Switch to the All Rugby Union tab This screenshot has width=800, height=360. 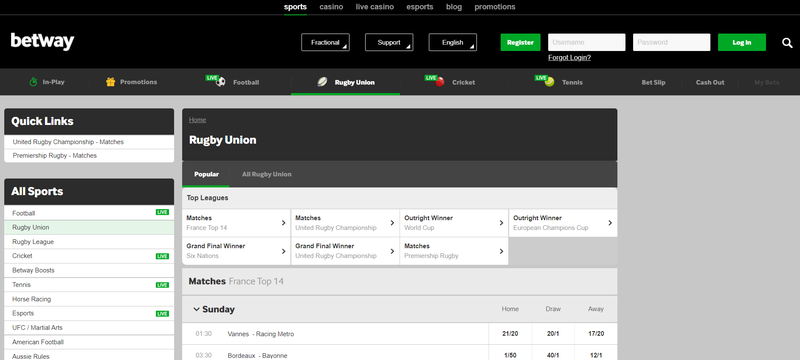click(266, 174)
